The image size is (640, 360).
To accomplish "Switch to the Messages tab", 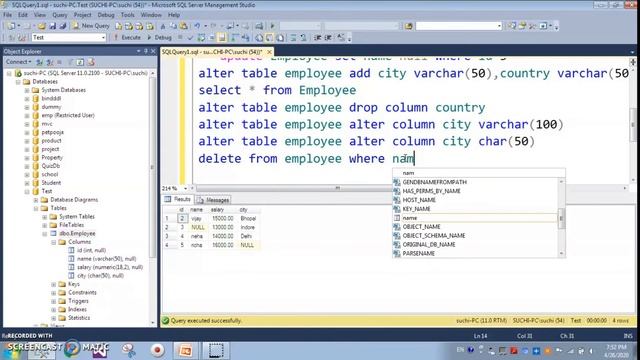I will coord(213,200).
